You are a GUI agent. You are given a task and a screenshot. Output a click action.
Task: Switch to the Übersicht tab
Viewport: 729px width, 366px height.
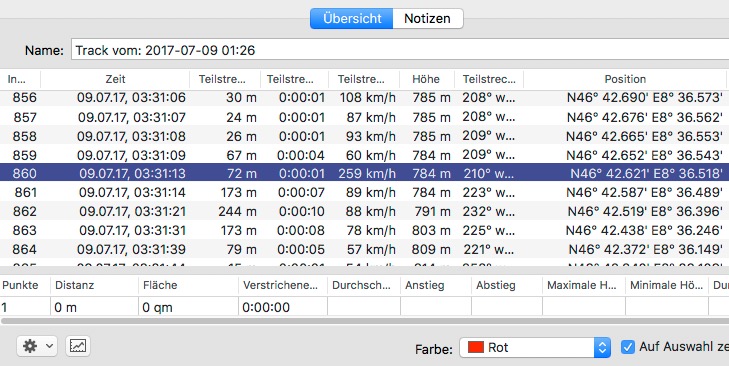click(x=352, y=19)
